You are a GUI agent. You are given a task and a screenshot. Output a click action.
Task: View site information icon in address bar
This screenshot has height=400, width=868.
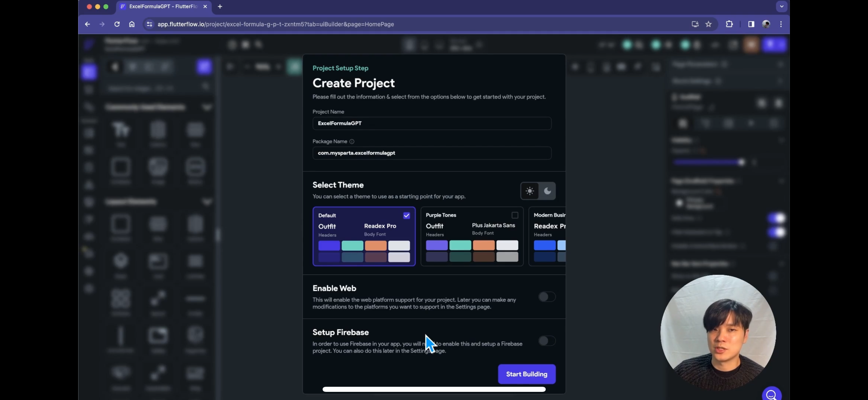point(149,24)
